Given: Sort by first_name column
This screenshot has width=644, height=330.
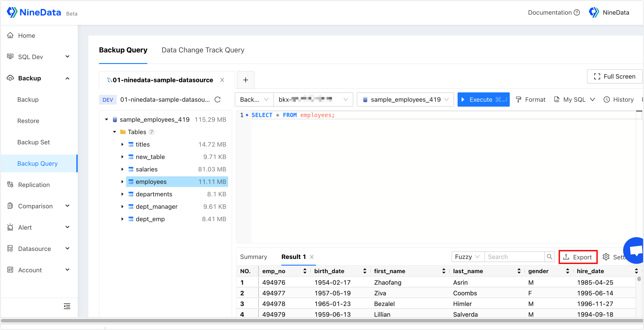Looking at the screenshot, I should point(444,271).
